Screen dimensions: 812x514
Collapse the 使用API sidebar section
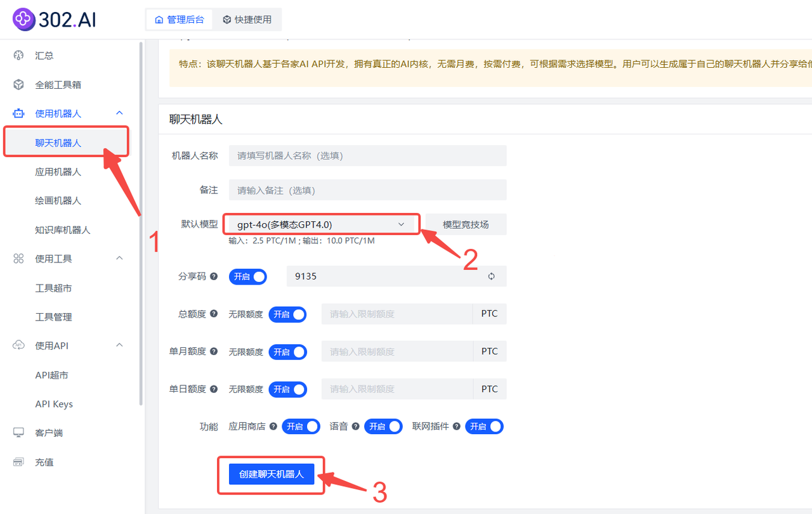click(119, 345)
